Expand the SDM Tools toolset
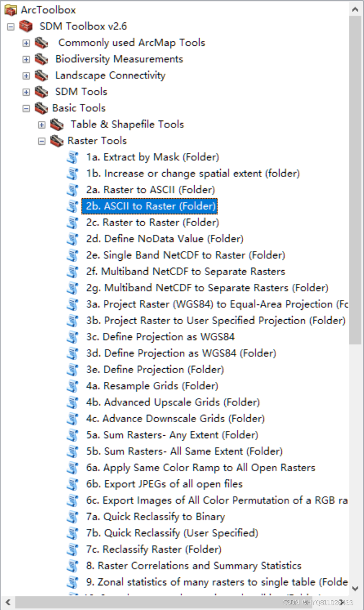The height and width of the screenshot is (610, 364). 26,92
